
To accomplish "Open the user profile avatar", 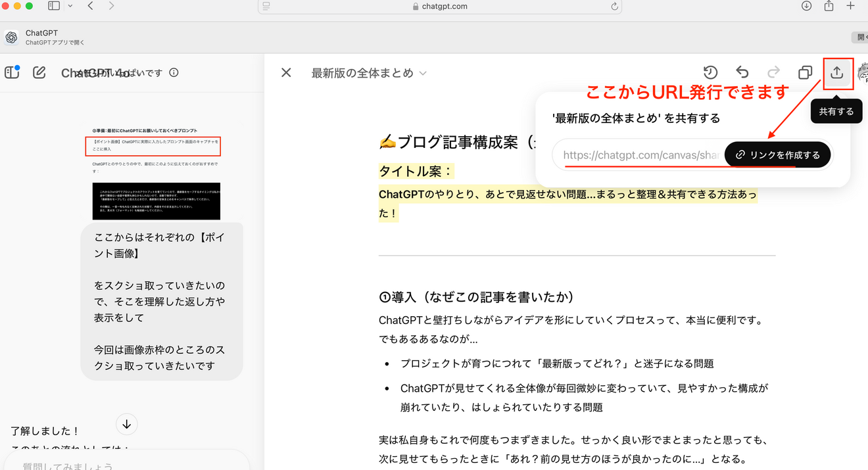I will [x=863, y=73].
